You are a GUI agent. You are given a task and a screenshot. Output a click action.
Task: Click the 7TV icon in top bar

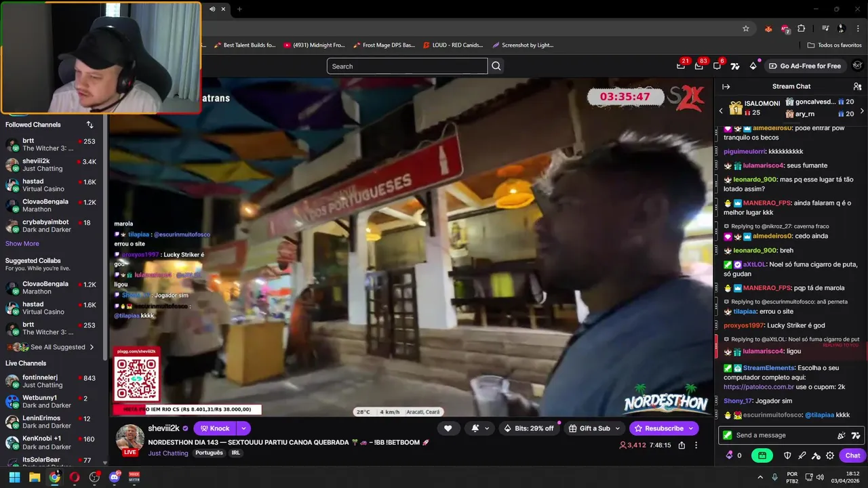coord(735,66)
